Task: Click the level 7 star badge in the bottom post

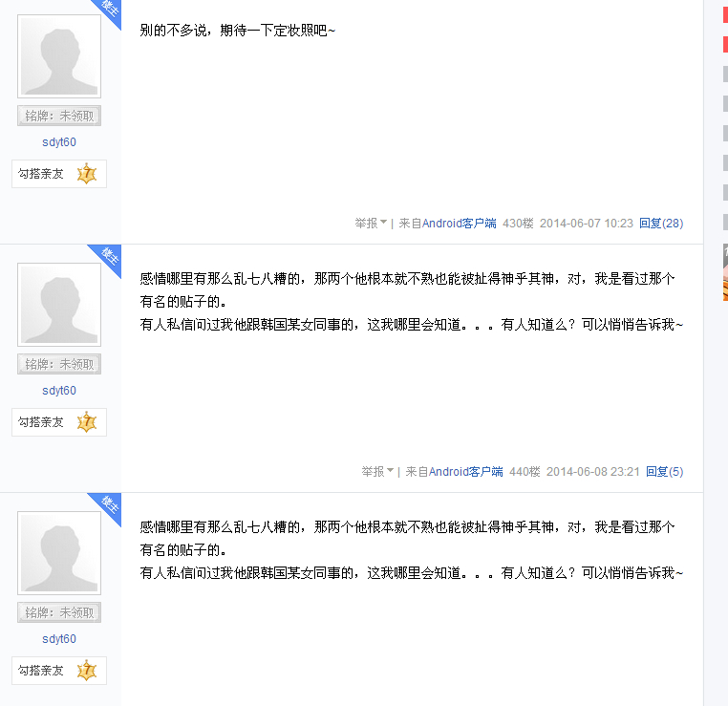Action: pos(87,671)
